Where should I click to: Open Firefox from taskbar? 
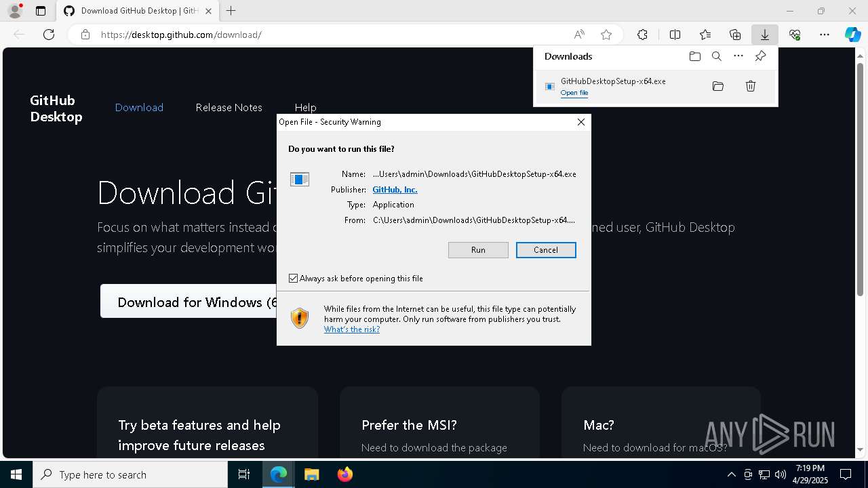click(345, 474)
